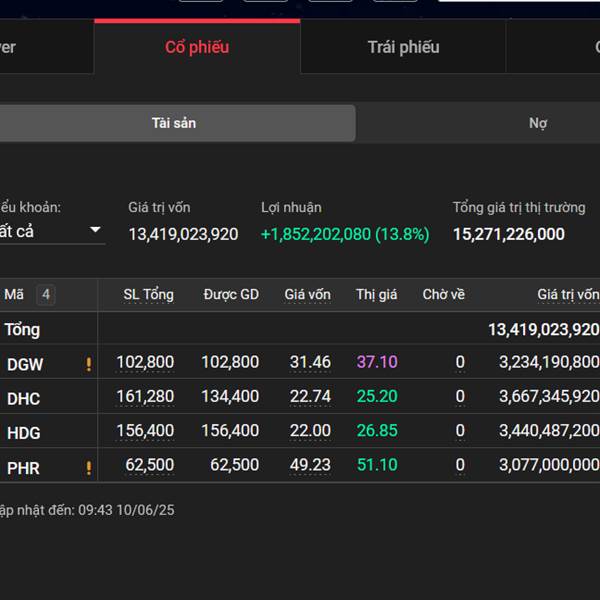Click the update timestamp 09:43 10/06/25
The width and height of the screenshot is (600, 600).
tap(126, 510)
